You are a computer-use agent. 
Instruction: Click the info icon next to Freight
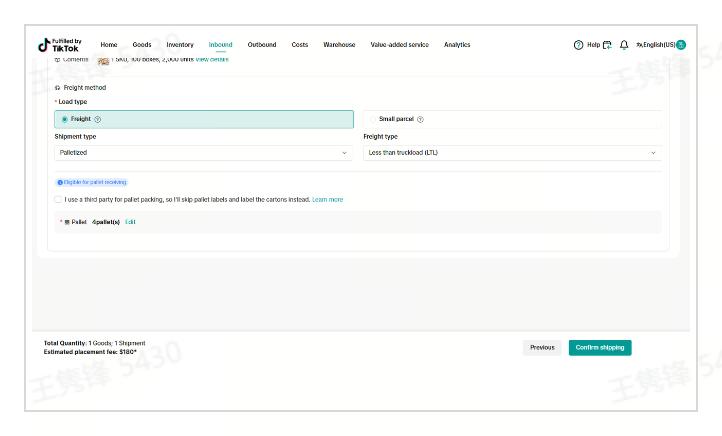click(x=98, y=119)
